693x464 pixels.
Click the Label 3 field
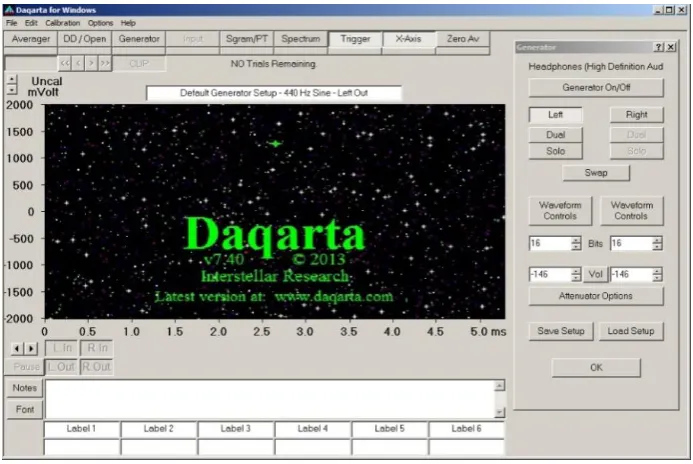pyautogui.click(x=236, y=429)
